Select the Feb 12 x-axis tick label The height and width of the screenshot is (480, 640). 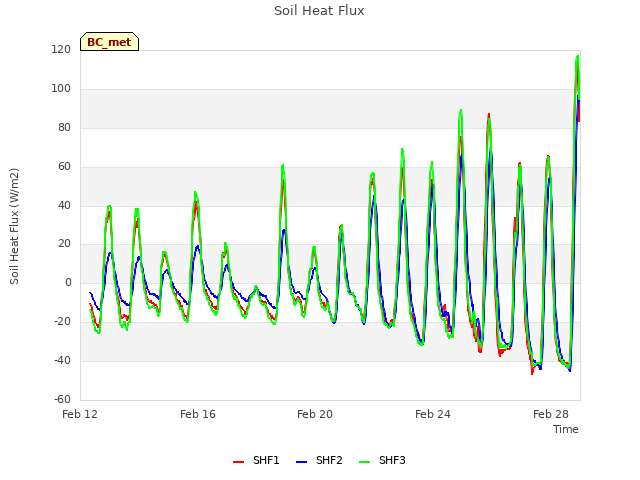click(80, 414)
